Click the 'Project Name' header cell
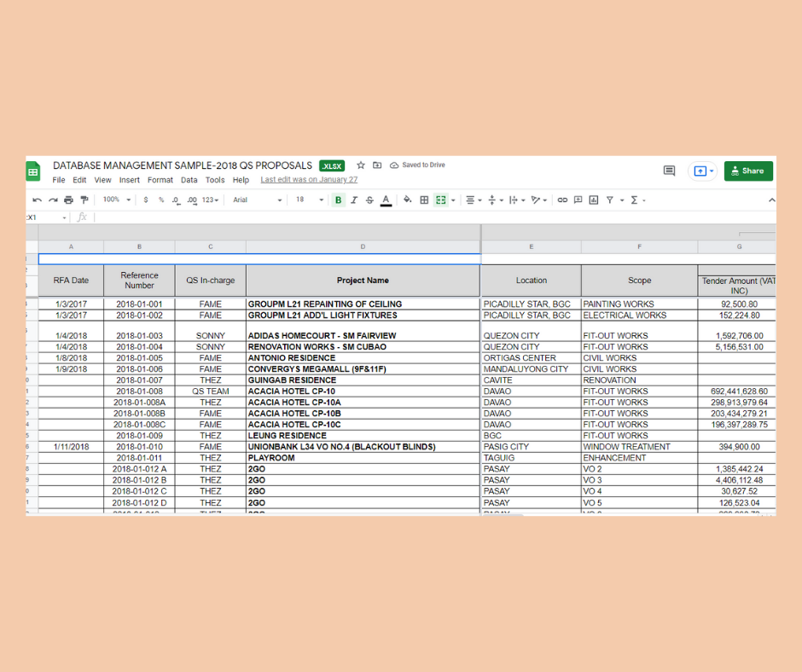 [x=363, y=281]
